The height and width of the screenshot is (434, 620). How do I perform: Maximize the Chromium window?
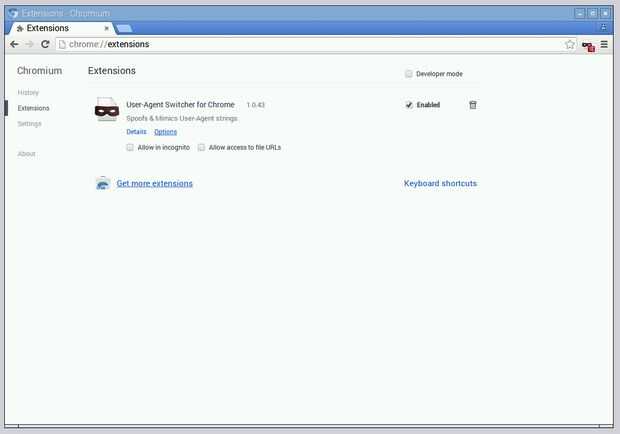tap(593, 13)
